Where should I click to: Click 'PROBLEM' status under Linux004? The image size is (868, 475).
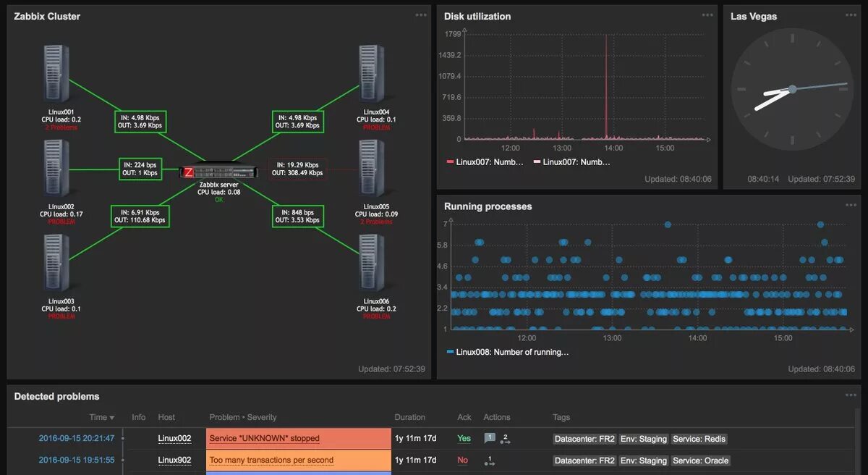point(376,127)
